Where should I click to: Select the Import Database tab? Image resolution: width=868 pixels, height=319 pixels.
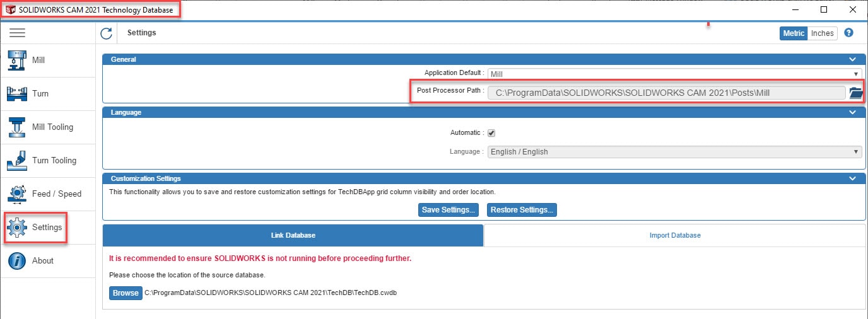tap(675, 235)
